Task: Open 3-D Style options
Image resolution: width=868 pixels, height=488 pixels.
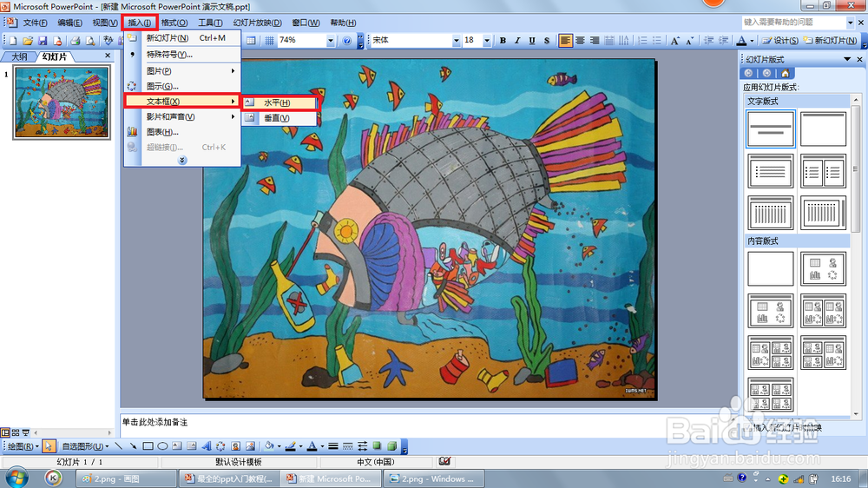Action: [x=392, y=446]
